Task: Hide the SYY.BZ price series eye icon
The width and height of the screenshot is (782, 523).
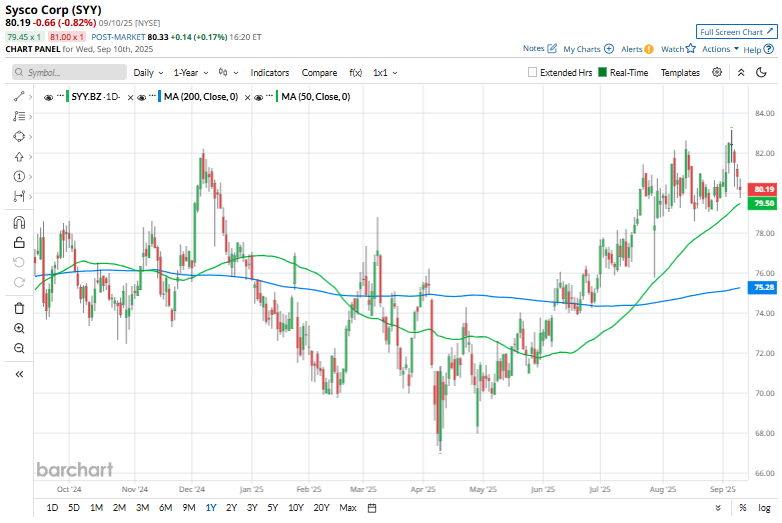Action: pos(48,98)
